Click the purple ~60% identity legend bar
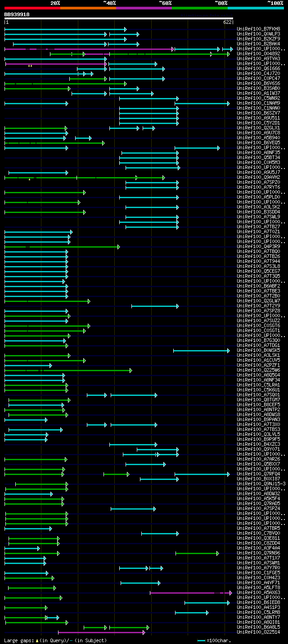The width and height of the screenshot is (288, 644). [x=144, y=8]
